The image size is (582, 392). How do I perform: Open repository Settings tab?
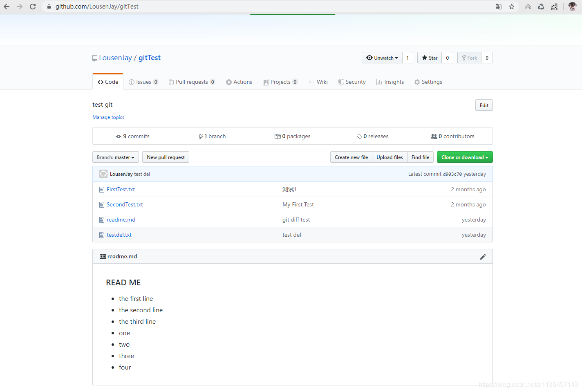pos(428,82)
